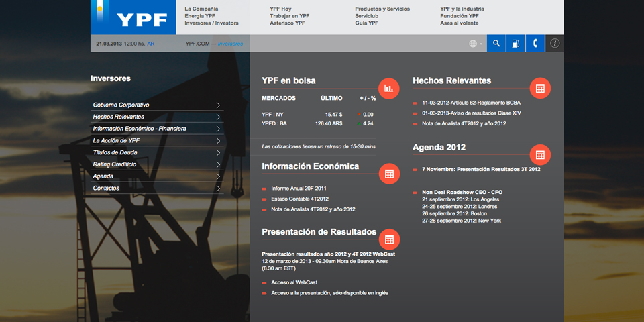The height and width of the screenshot is (322, 644).
Task: Click the YPF en bolsa chart icon
Action: point(389,89)
